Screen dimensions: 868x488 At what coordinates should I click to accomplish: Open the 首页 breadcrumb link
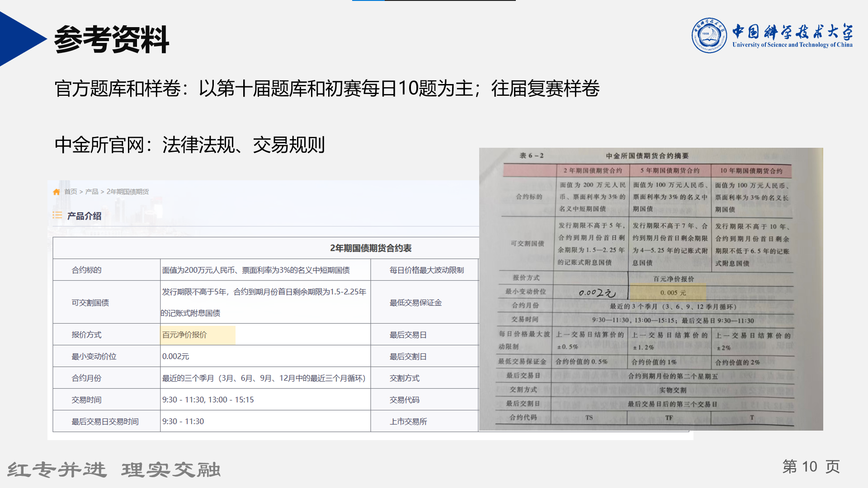tap(71, 192)
